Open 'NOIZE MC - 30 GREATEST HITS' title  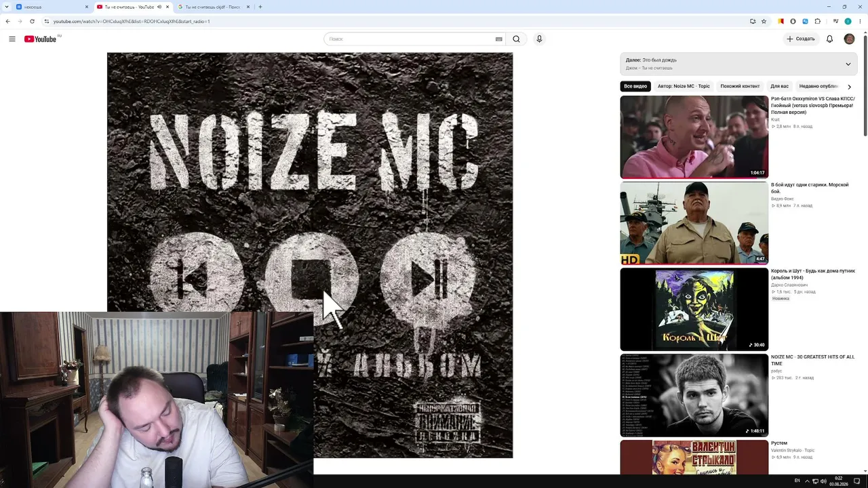point(812,360)
